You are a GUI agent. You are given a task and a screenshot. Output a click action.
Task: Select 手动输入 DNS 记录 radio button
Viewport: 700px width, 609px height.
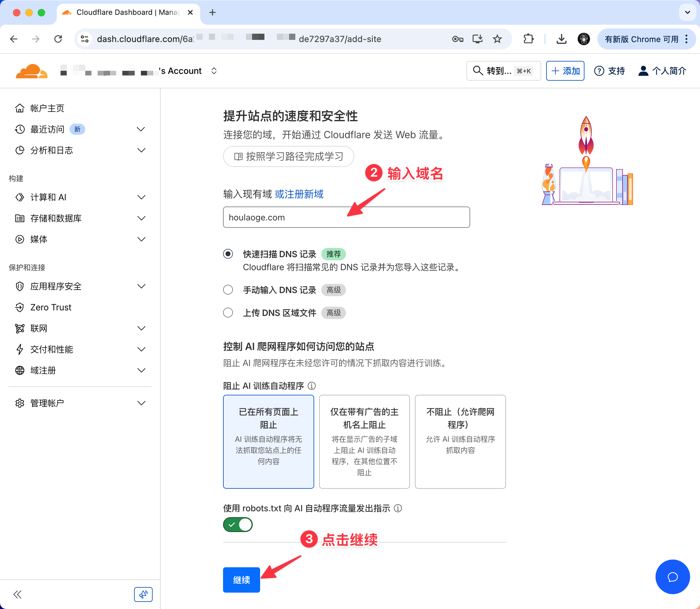point(228,290)
